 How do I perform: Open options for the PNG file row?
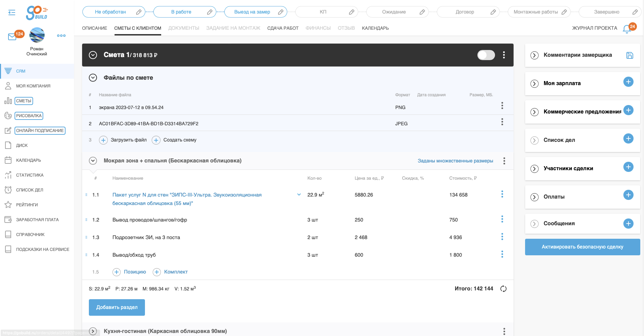(x=502, y=106)
